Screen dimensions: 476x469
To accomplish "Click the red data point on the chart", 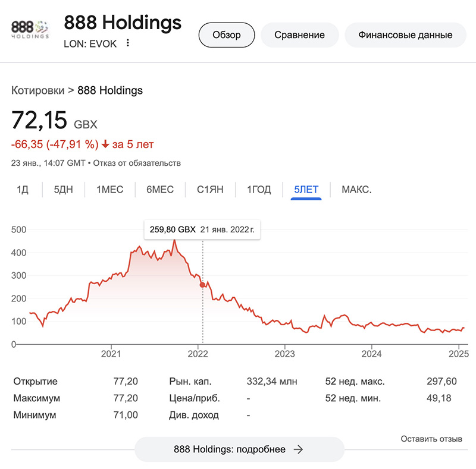I will click(x=202, y=285).
